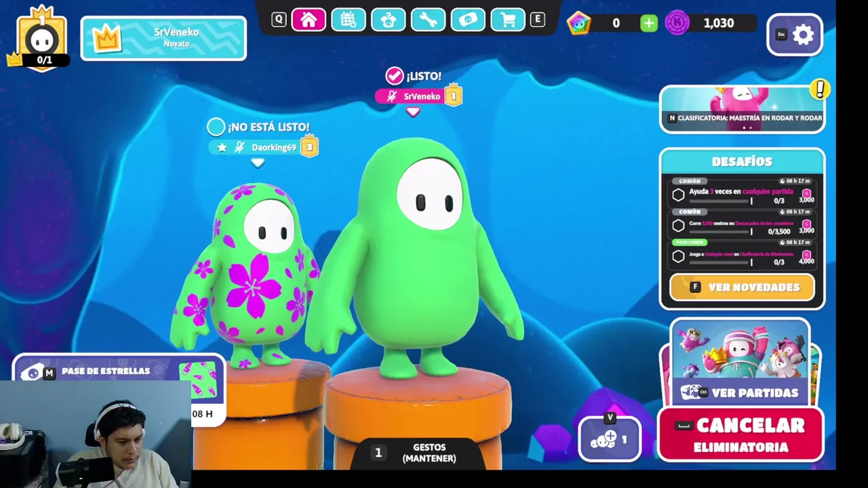This screenshot has width=868, height=488.
Task: Click the rainbow show-bucks gem icon
Action: click(578, 23)
